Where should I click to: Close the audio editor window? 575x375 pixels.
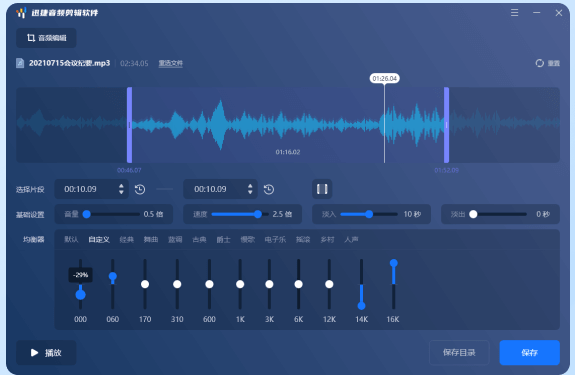point(558,13)
